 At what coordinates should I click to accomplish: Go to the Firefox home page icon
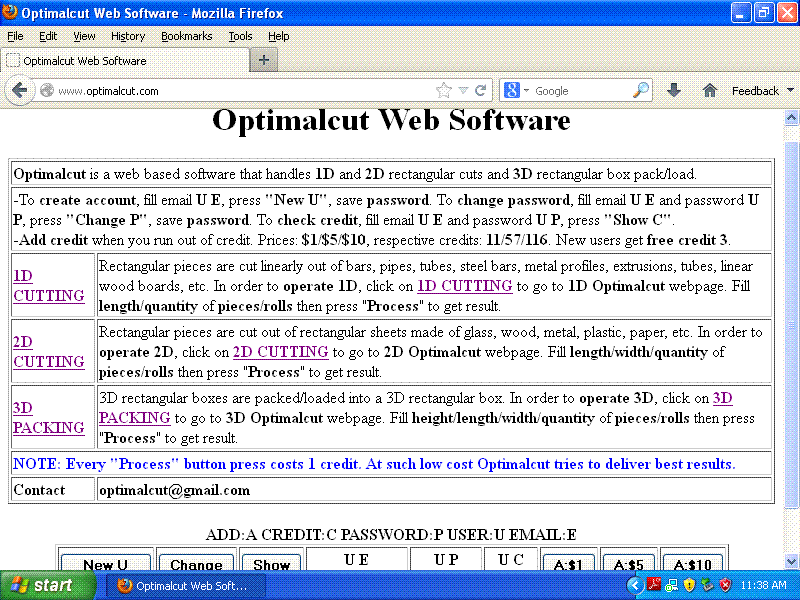[x=709, y=91]
